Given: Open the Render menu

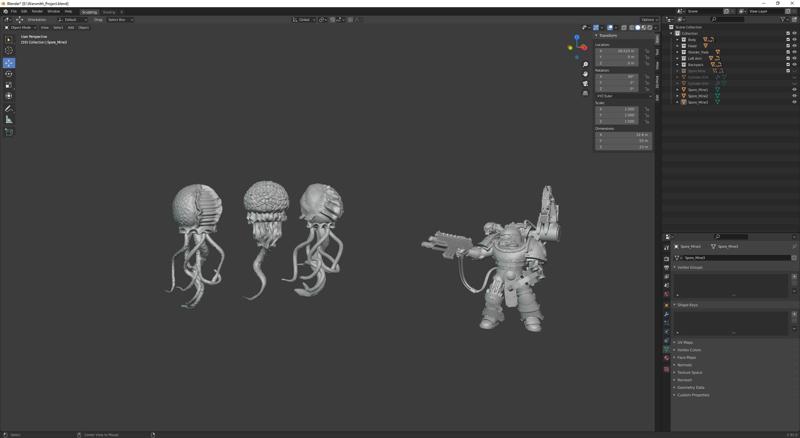Looking at the screenshot, I should point(37,11).
